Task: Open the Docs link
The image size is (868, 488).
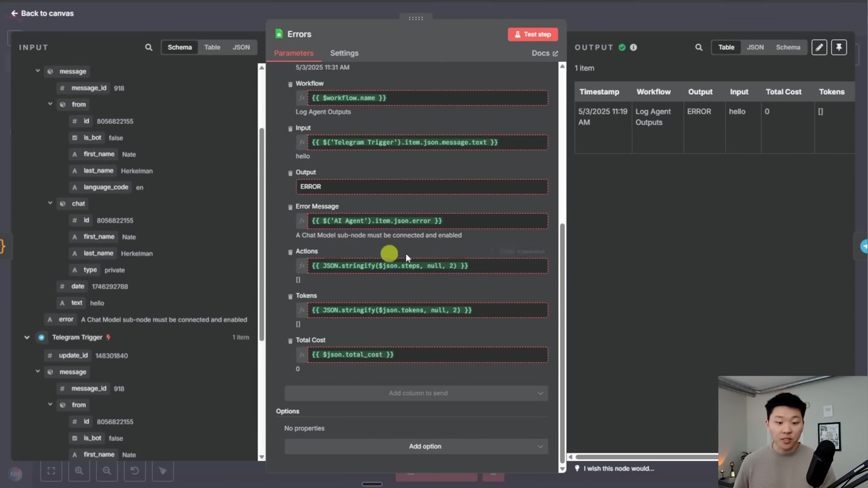Action: pyautogui.click(x=544, y=53)
